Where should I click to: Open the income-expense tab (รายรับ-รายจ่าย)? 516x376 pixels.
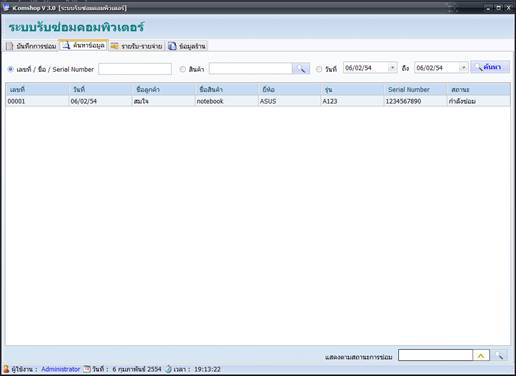pyautogui.click(x=136, y=46)
